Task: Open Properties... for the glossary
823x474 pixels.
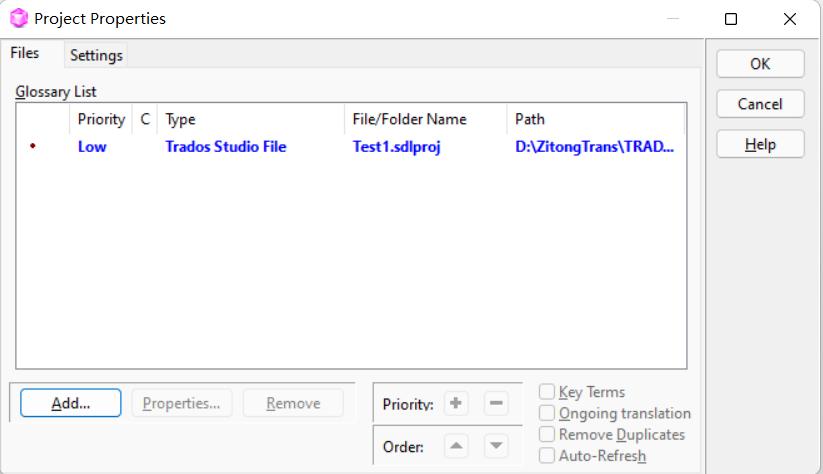Action: [x=182, y=403]
